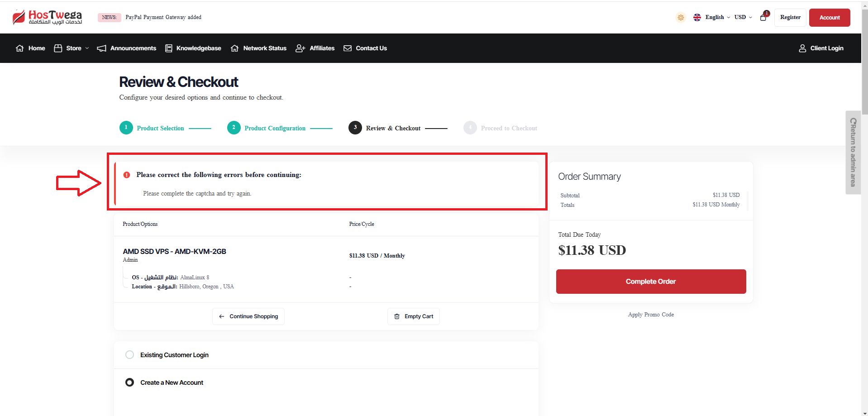Click the red Account button
Screen dimensions: 868x416
tap(830, 18)
